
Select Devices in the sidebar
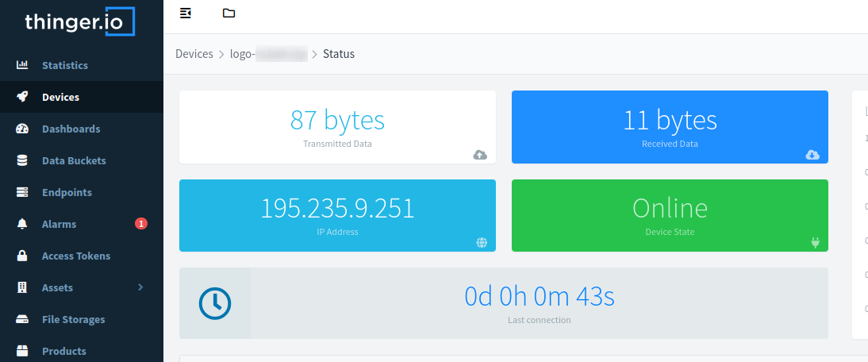pos(60,97)
